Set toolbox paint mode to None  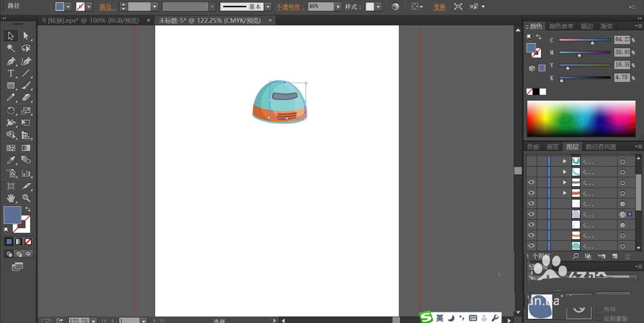click(x=28, y=242)
